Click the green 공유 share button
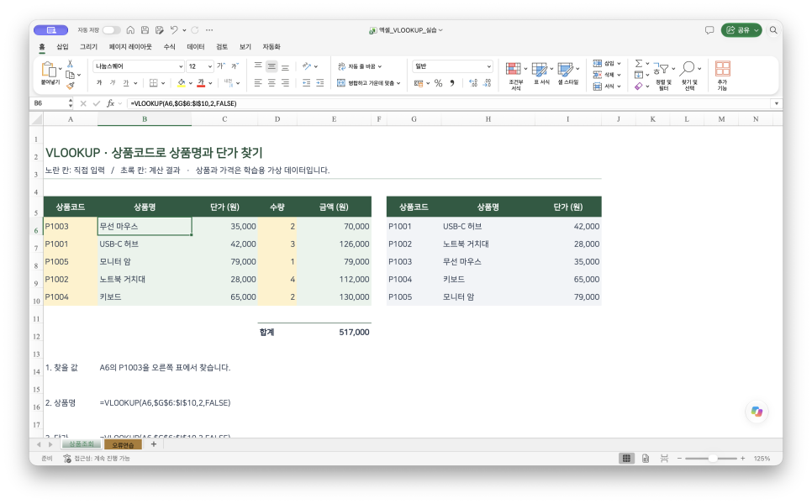The image size is (812, 504). 741,30
